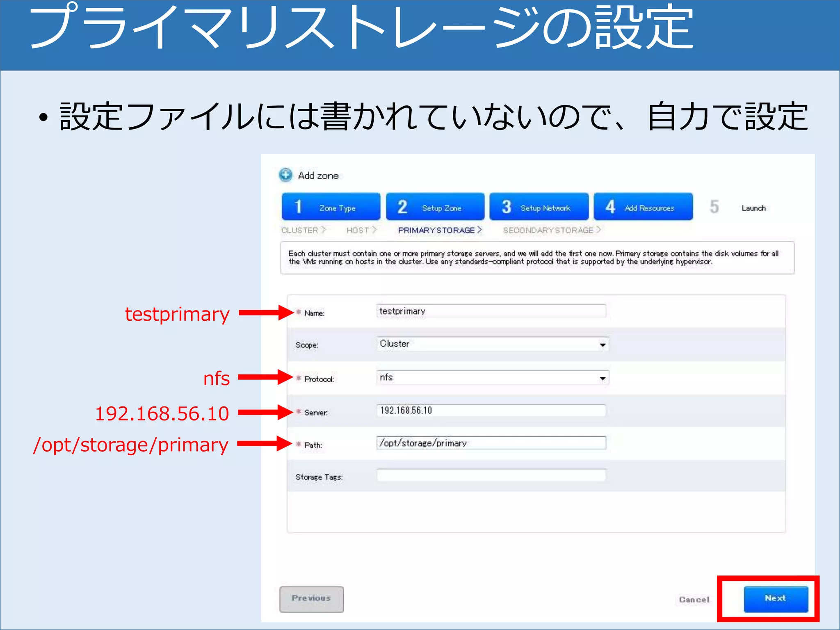Viewport: 840px width, 630px height.
Task: Click the Server input field
Action: point(491,411)
